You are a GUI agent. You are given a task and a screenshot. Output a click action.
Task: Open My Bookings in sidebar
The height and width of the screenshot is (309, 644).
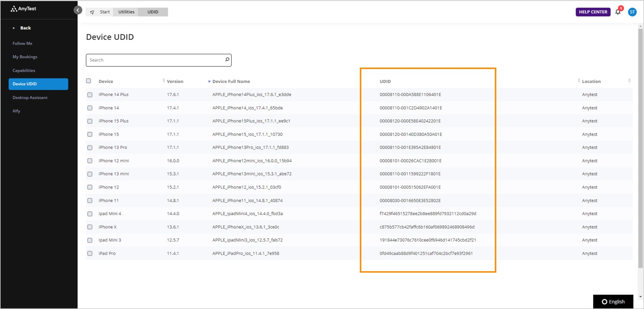(x=25, y=57)
